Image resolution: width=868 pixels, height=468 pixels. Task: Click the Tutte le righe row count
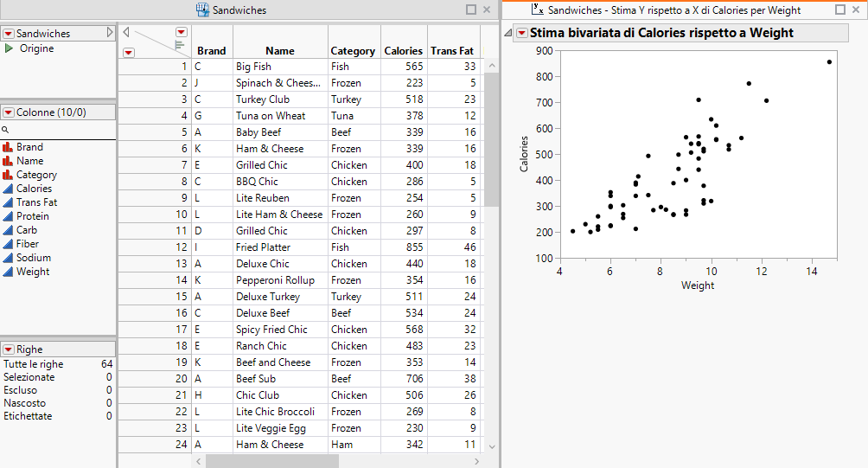click(58, 364)
